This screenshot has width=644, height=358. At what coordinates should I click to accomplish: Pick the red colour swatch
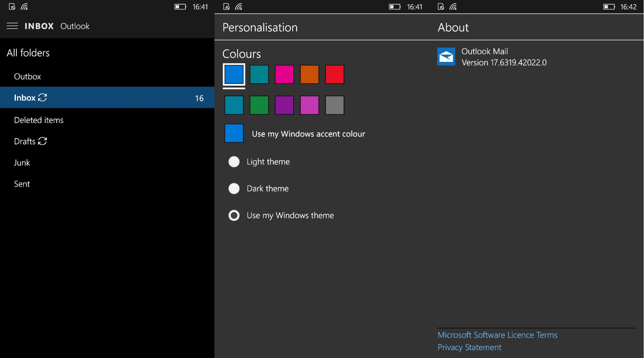[335, 74]
